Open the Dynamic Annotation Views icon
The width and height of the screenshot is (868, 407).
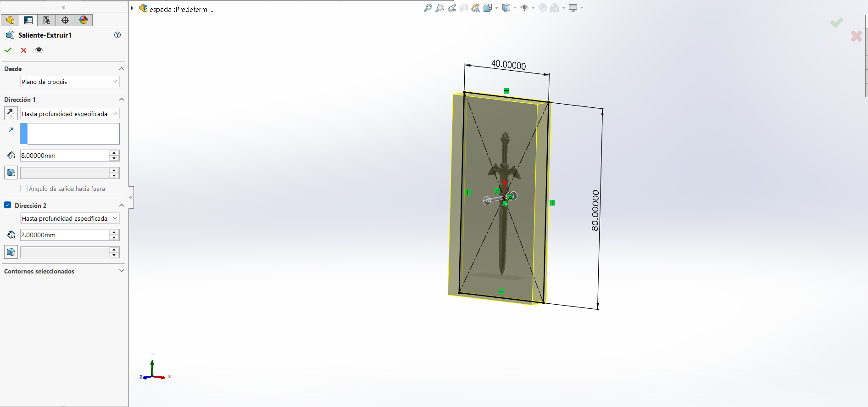point(475,8)
